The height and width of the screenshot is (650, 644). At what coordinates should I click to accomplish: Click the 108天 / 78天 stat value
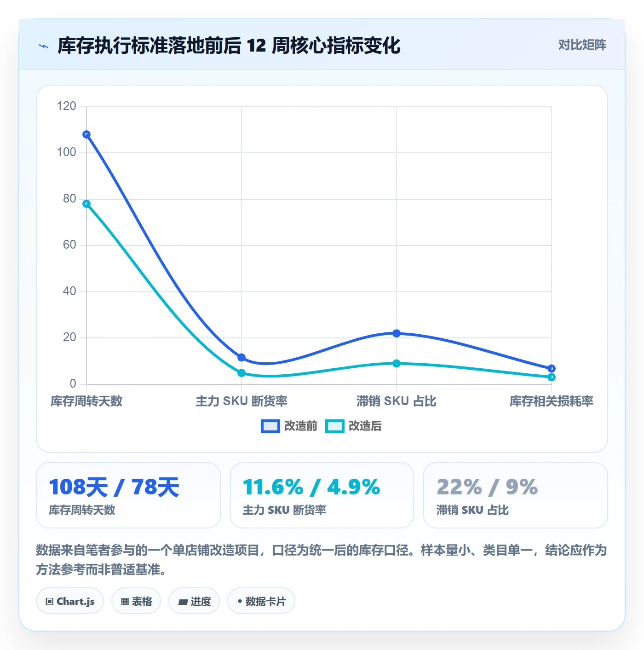point(114,487)
